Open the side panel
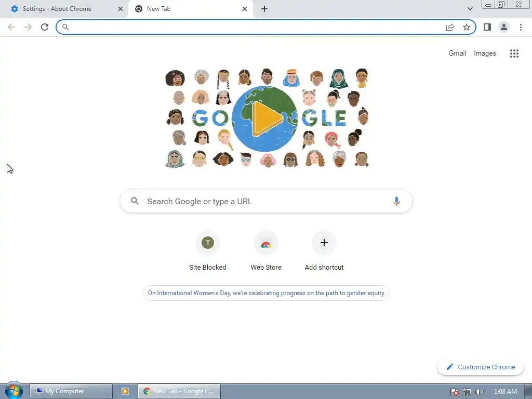The image size is (532, 399). [487, 27]
